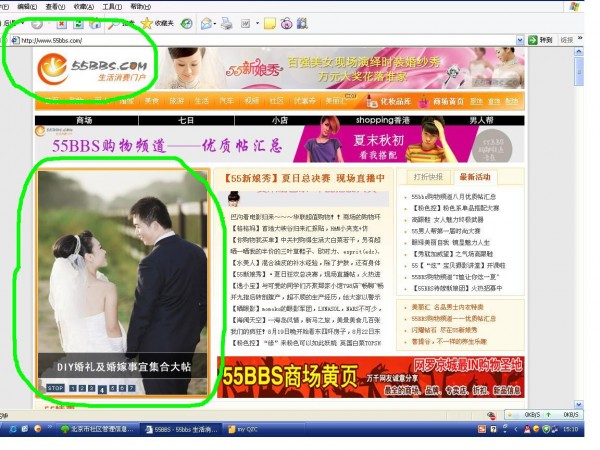Click the orange round quick launch icon

pos(38,429)
